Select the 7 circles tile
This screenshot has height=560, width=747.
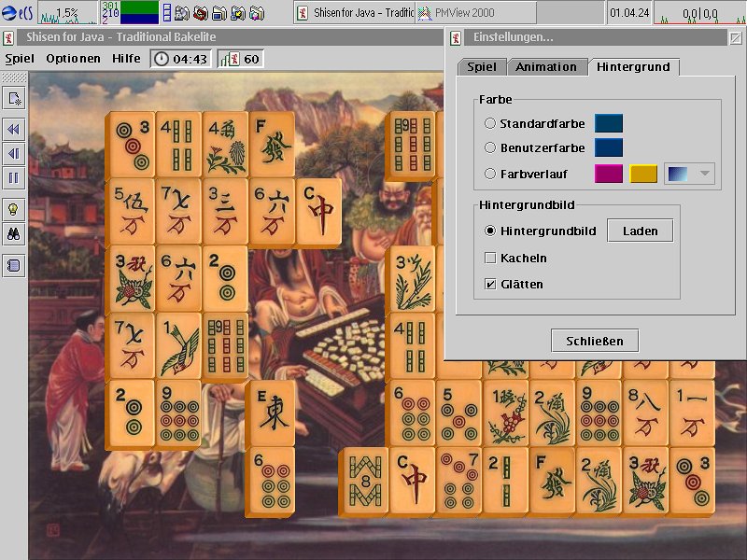tap(458, 481)
